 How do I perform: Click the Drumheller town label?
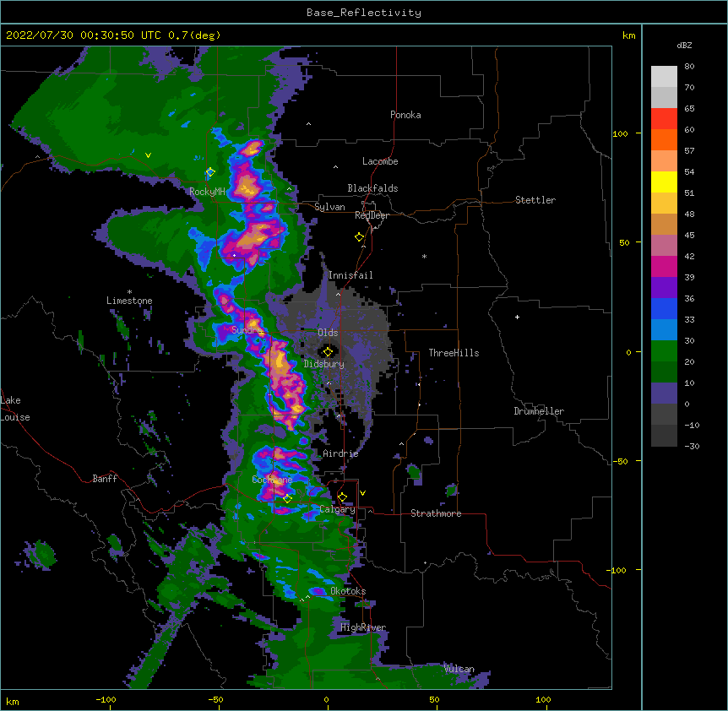[x=539, y=411]
